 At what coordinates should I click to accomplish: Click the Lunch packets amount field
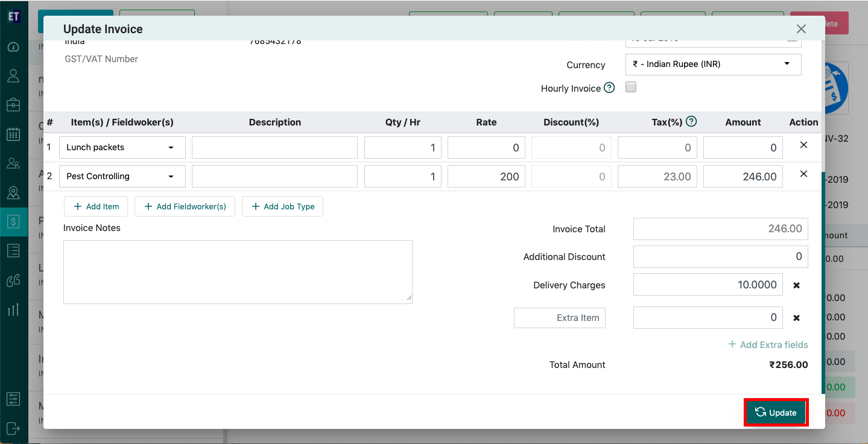pos(743,147)
